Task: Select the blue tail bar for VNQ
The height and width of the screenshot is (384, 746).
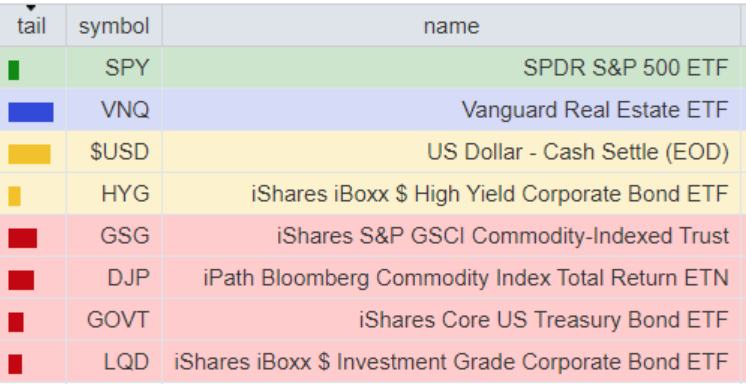Action: point(31,112)
